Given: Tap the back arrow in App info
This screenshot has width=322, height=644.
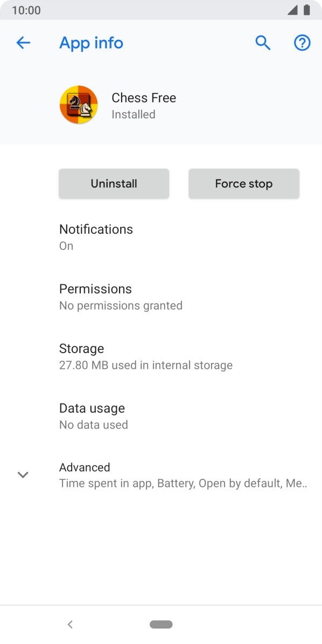Looking at the screenshot, I should coord(23,43).
